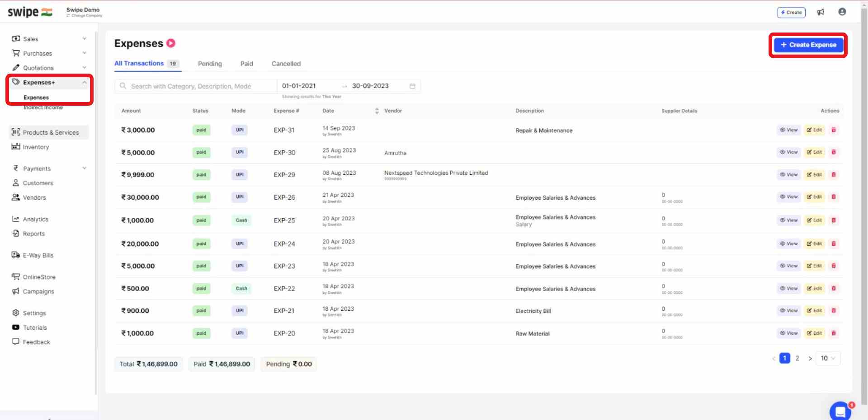Screen dimensions: 868x420
Task: Delete expense EXP-20 with trash icon
Action: click(834, 333)
